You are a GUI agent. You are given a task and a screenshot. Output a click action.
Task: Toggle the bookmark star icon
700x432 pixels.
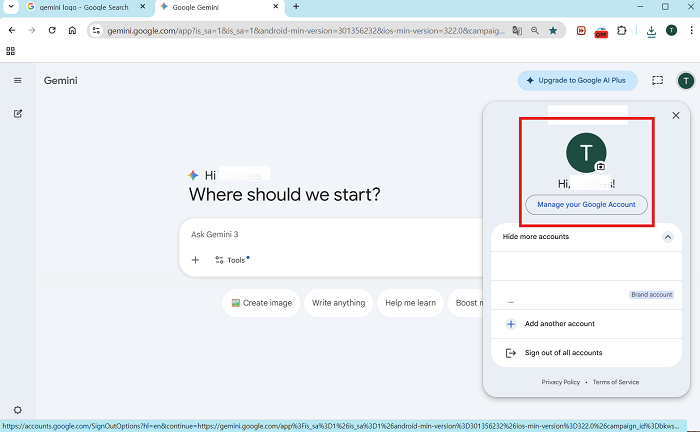(x=553, y=30)
